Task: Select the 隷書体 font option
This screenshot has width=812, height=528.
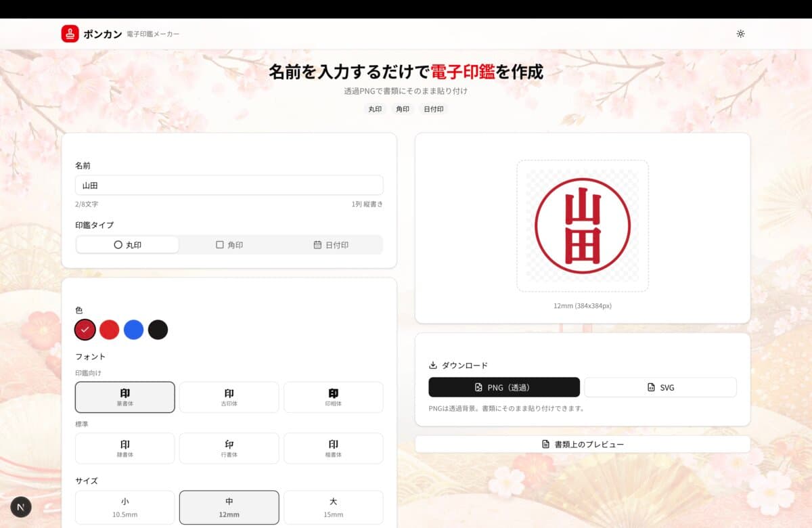Action: 125,448
